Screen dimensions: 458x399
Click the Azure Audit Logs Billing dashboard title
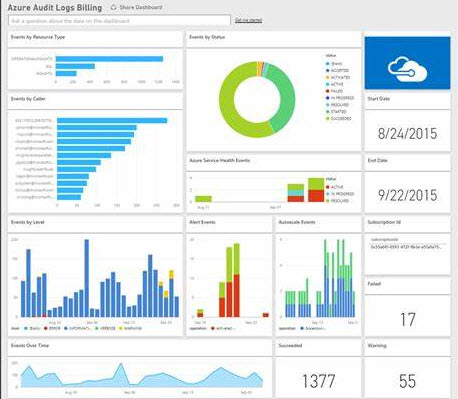[55, 7]
